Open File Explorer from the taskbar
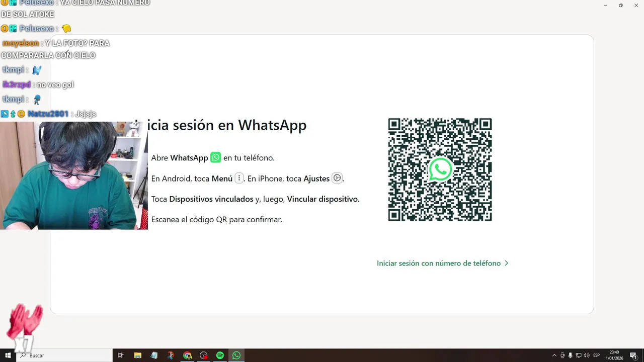The height and width of the screenshot is (362, 644). pos(137,355)
